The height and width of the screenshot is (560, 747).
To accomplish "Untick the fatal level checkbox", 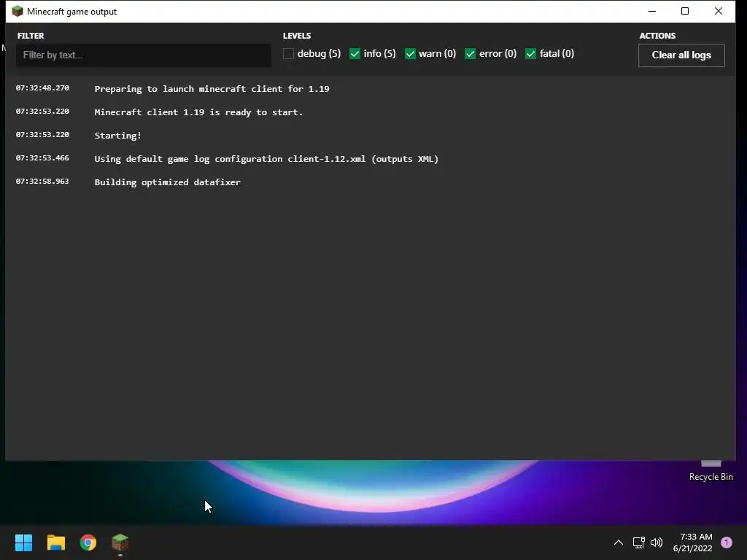I will pos(530,54).
